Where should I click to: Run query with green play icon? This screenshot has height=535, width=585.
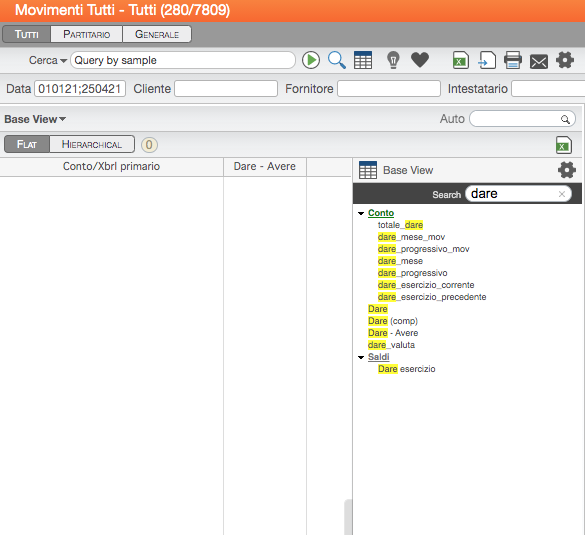pos(311,60)
